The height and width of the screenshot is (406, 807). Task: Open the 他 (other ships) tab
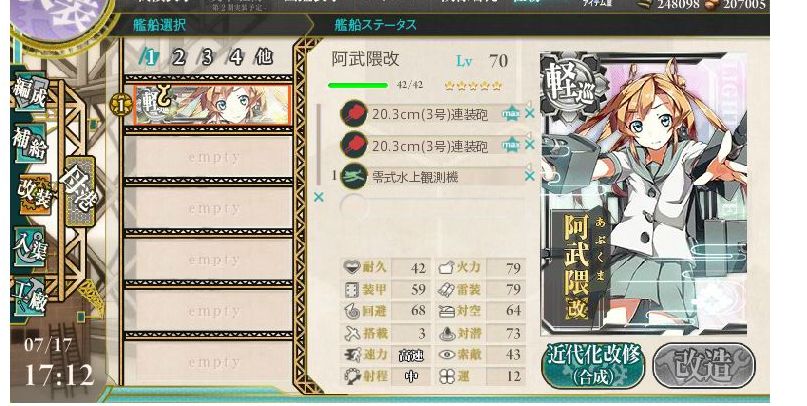(x=264, y=57)
